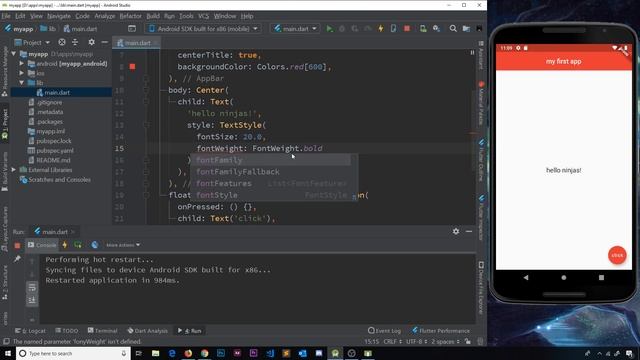This screenshot has width=640, height=360.
Task: Open the Project view type dropdown
Action: click(x=32, y=42)
